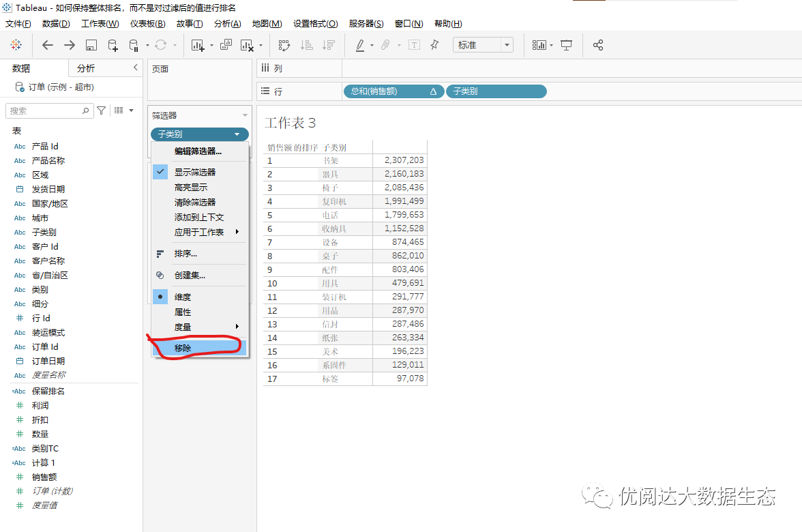Image resolution: width=802 pixels, height=532 pixels.
Task: Select the 保留排名 calculated field
Action: (x=48, y=391)
